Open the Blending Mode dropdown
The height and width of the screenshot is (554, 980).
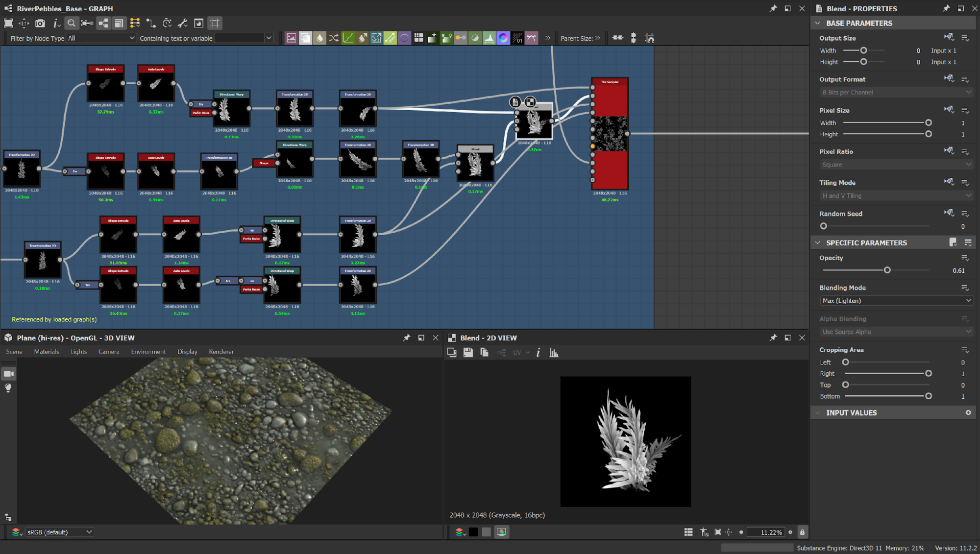point(895,301)
